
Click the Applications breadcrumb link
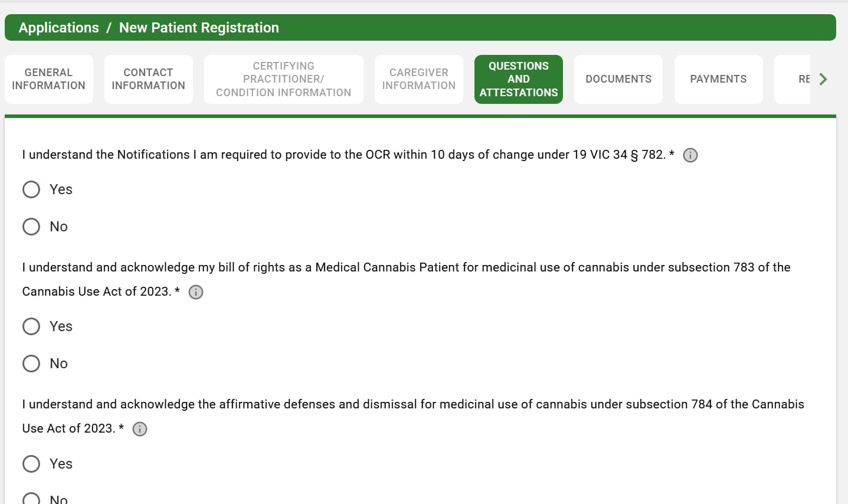tap(58, 27)
